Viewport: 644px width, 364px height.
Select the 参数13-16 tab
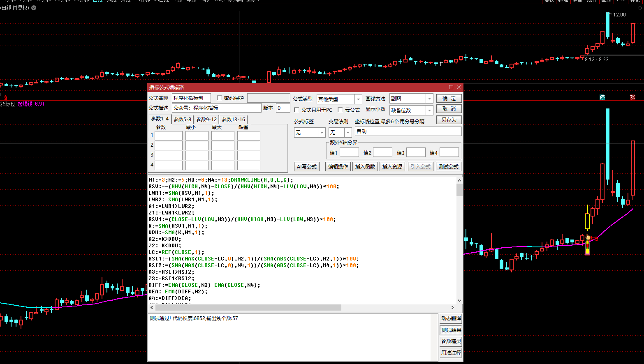pyautogui.click(x=233, y=120)
